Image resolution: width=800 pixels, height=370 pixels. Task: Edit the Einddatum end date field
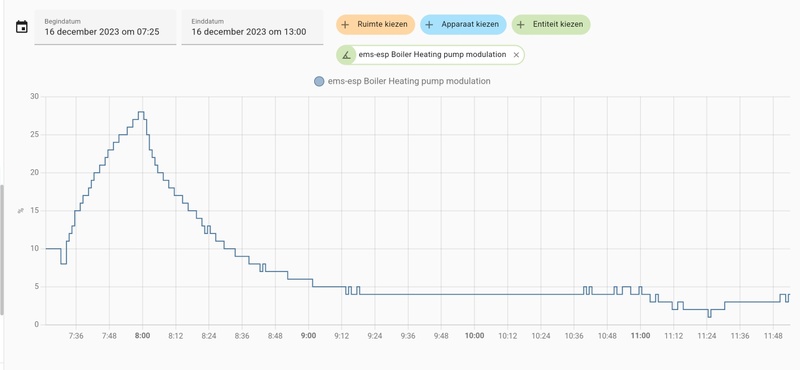(252, 28)
